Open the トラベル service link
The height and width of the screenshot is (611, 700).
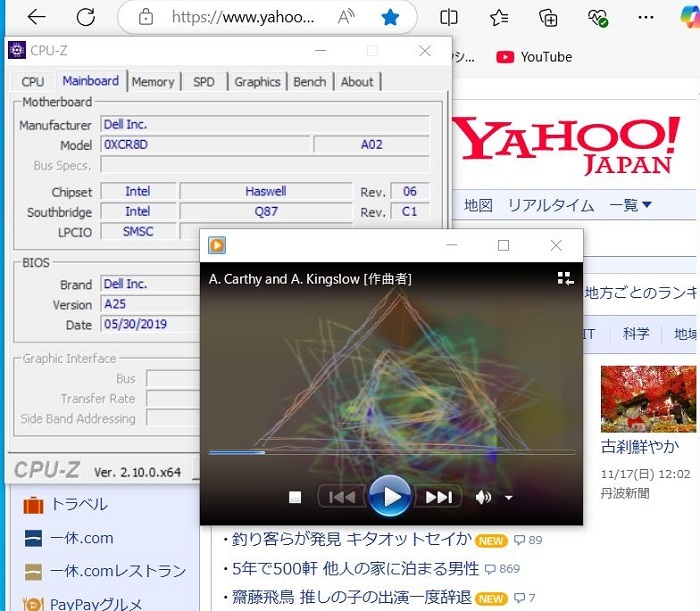(79, 504)
